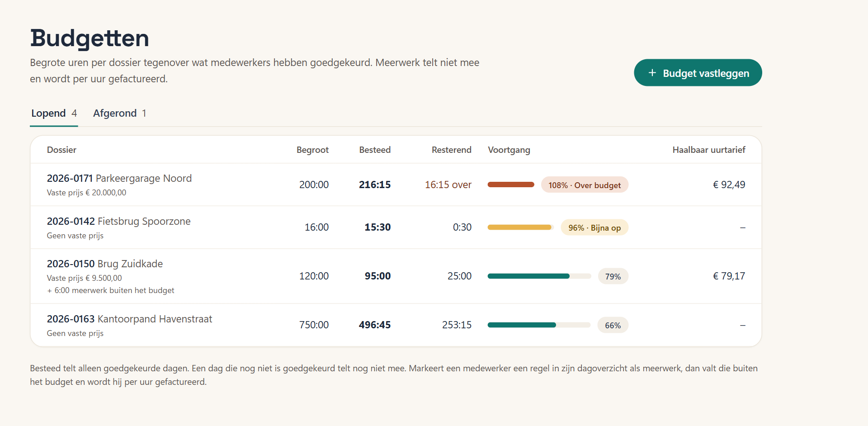Switch to the Lopend tab
Viewport: 868px width, 426px height.
tap(54, 113)
